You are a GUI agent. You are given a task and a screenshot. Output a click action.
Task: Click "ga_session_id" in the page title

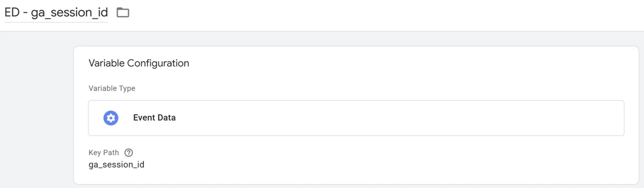click(x=69, y=13)
